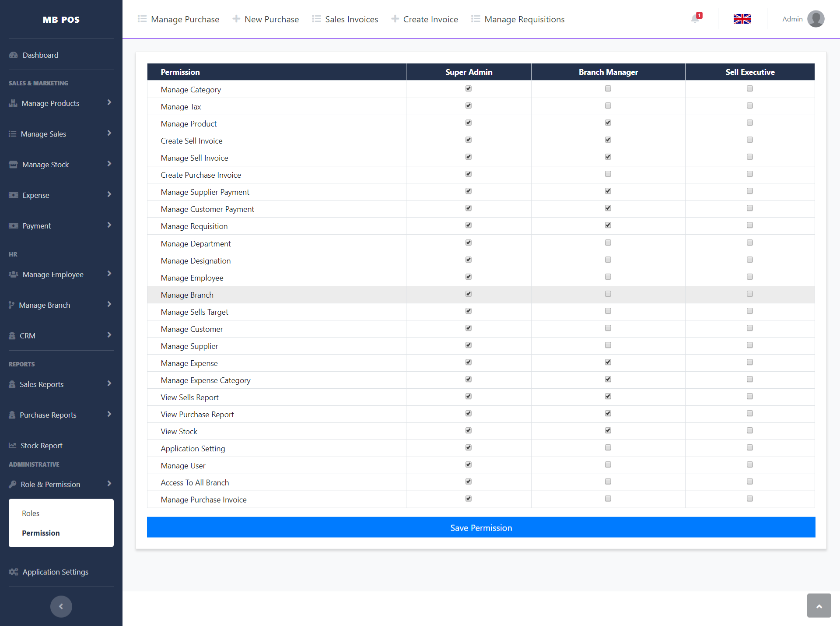Screen dimensions: 840x626
Task: Click the Admin user avatar
Action: click(815, 19)
